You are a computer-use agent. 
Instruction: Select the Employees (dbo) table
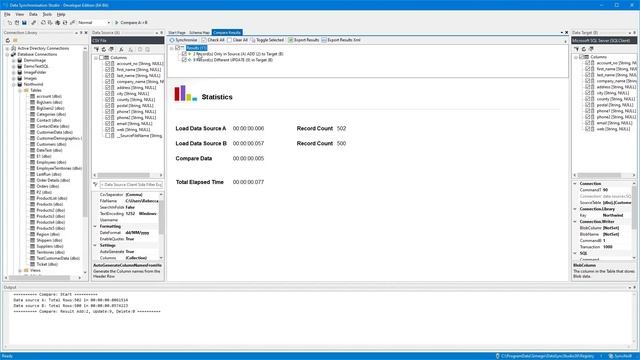(x=51, y=162)
